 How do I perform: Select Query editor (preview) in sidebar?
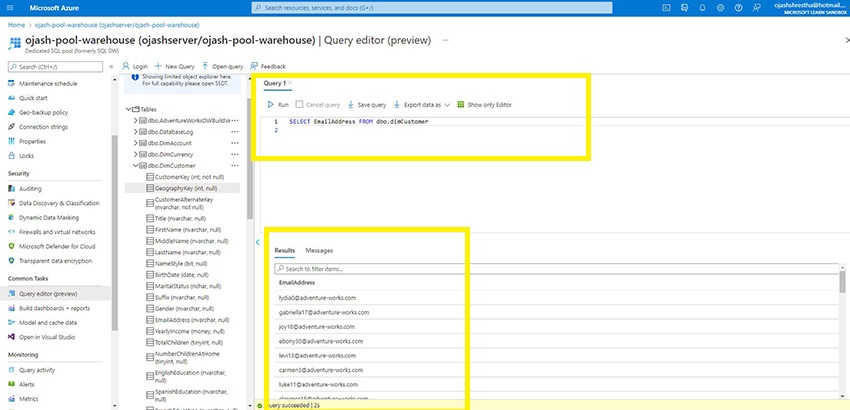coord(55,293)
